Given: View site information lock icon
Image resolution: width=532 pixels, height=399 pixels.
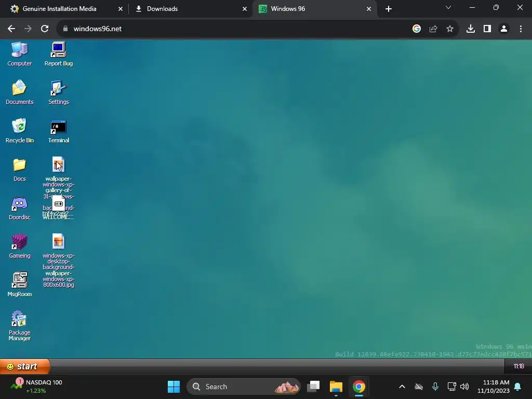Looking at the screenshot, I should click(65, 29).
